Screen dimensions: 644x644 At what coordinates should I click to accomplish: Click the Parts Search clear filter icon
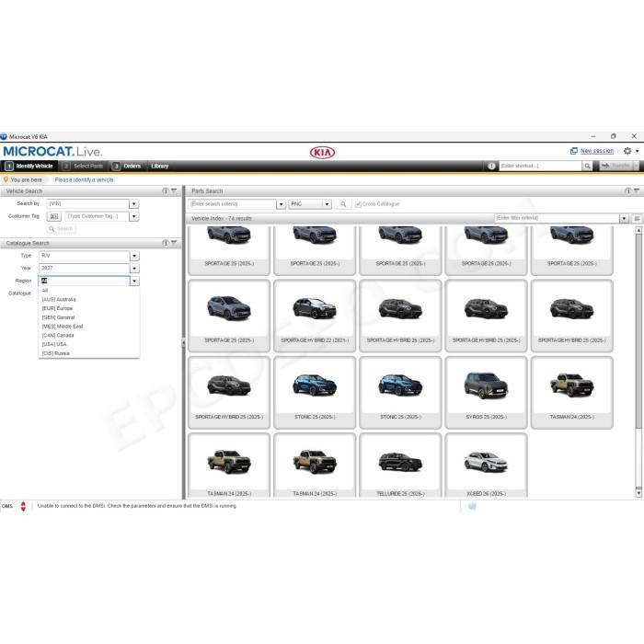click(637, 191)
